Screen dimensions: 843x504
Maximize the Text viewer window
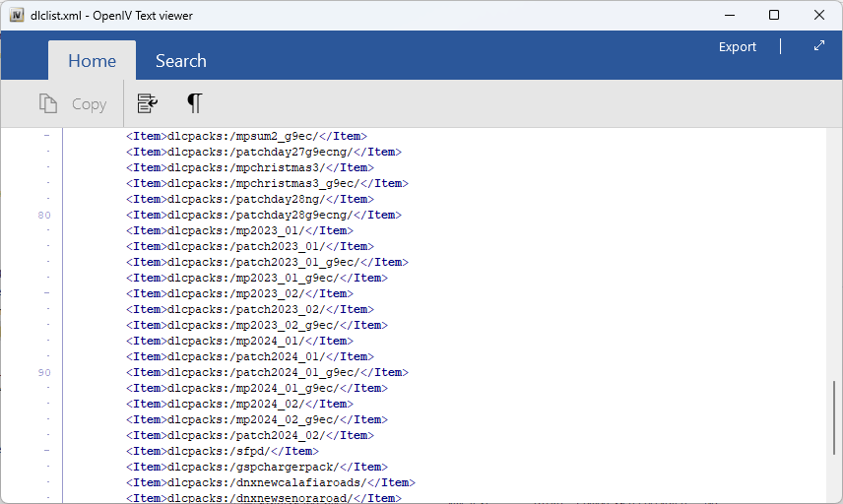point(774,15)
